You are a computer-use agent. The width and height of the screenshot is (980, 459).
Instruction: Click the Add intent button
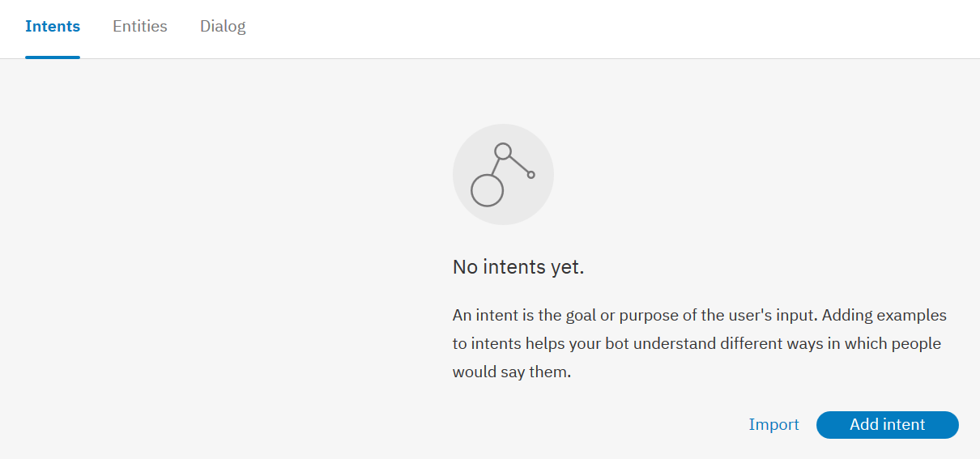coord(887,424)
